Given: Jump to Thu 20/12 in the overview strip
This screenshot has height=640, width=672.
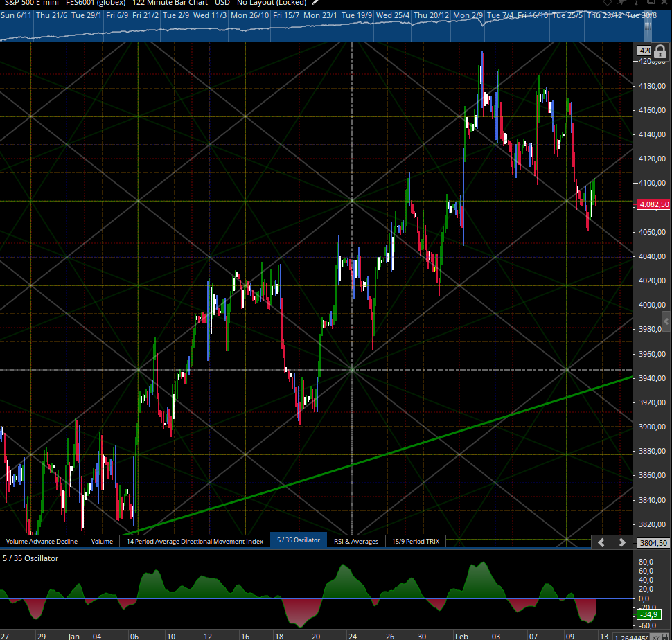Looking at the screenshot, I should [431, 15].
